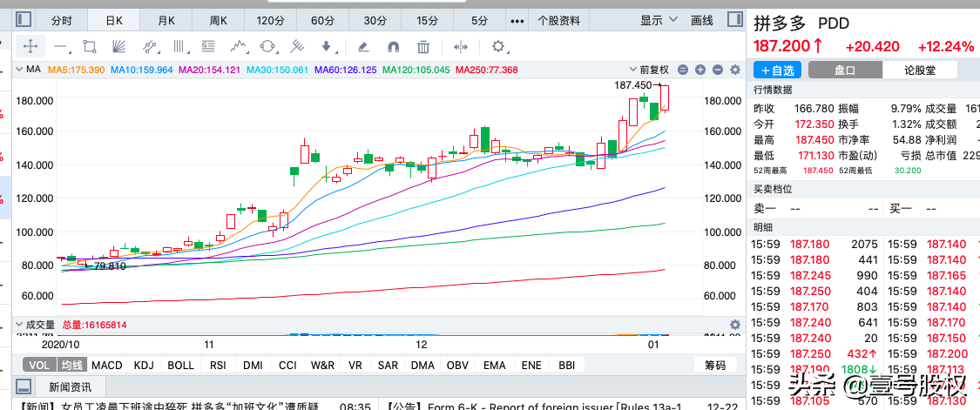
Task: Open the 新闻资讯 tab
Action: click(x=70, y=386)
